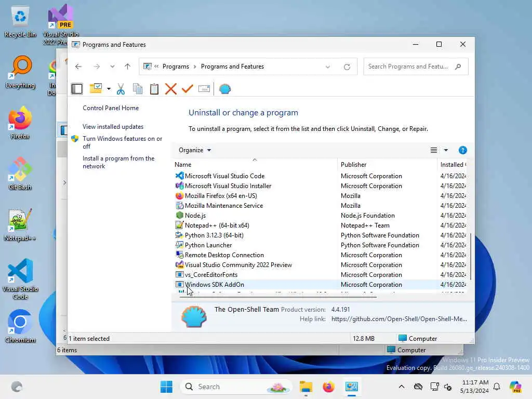
Task: Click Visual Studio Code desktop shortcut
Action: 20,279
